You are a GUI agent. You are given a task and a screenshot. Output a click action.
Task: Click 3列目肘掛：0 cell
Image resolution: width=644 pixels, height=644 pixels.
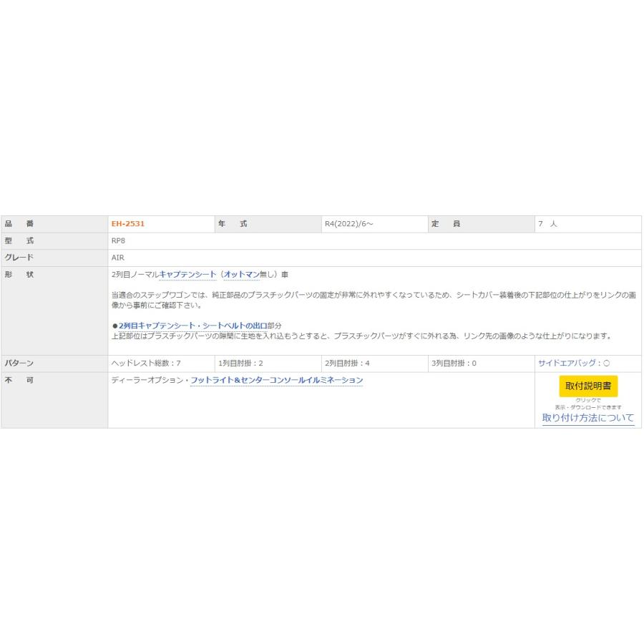click(x=482, y=364)
